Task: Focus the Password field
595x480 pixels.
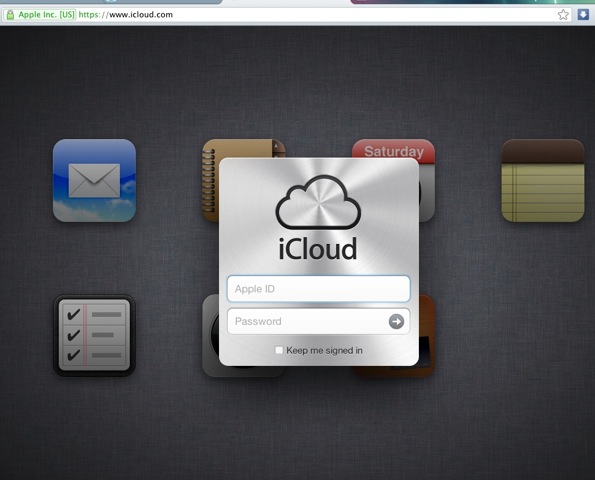Action: point(318,321)
